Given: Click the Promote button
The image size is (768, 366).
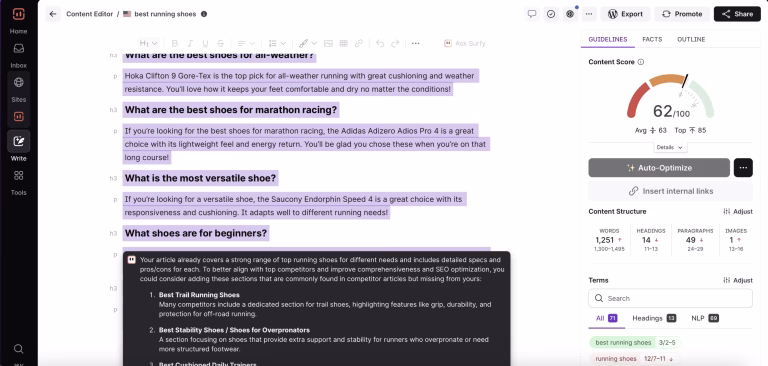Looking at the screenshot, I should [x=682, y=14].
